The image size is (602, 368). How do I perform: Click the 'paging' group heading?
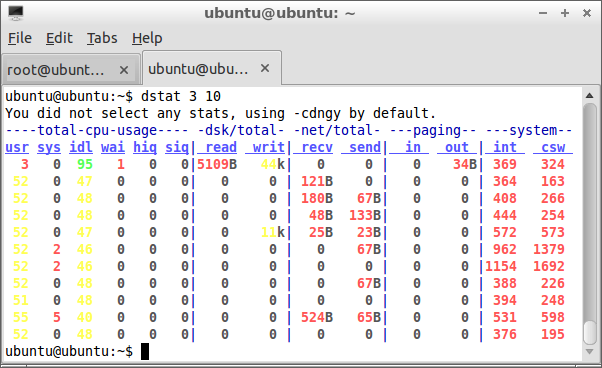437,130
